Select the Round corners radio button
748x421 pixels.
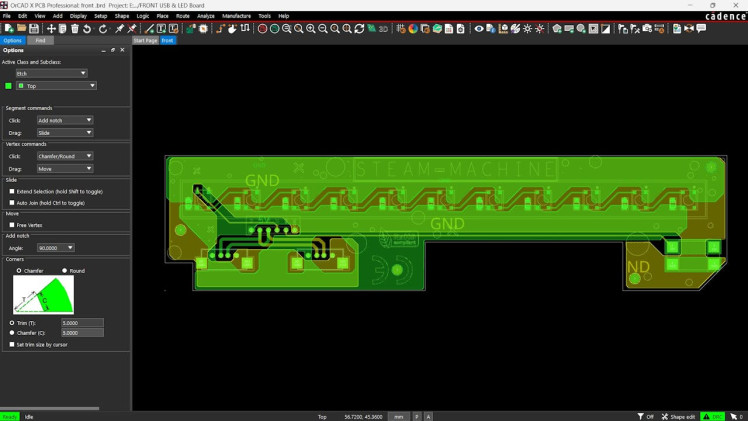[x=64, y=270]
